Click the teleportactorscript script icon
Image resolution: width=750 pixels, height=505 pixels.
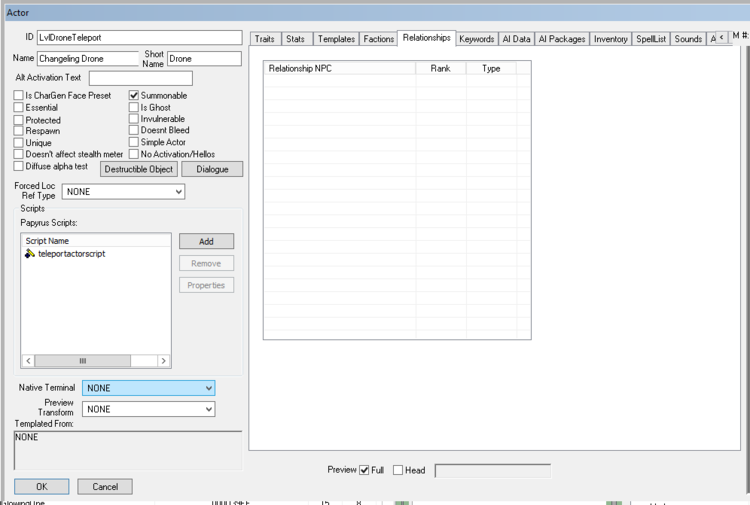[x=30, y=254]
